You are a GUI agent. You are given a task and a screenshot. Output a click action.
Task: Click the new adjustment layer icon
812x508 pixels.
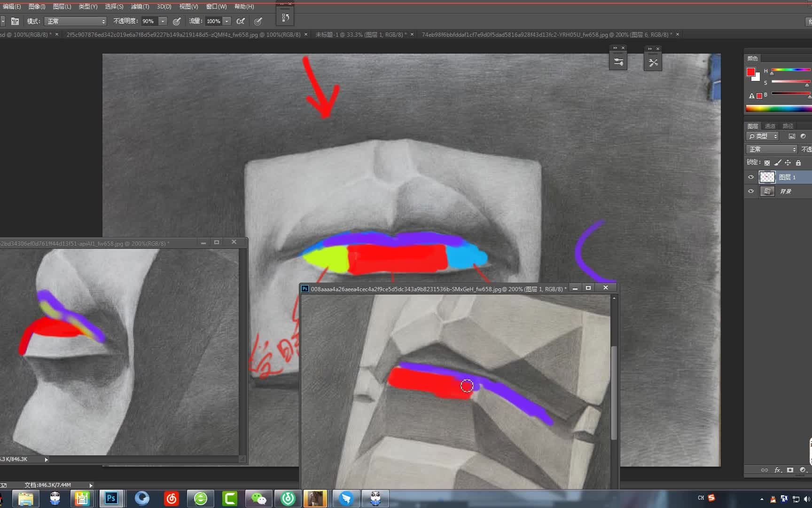pyautogui.click(x=803, y=470)
